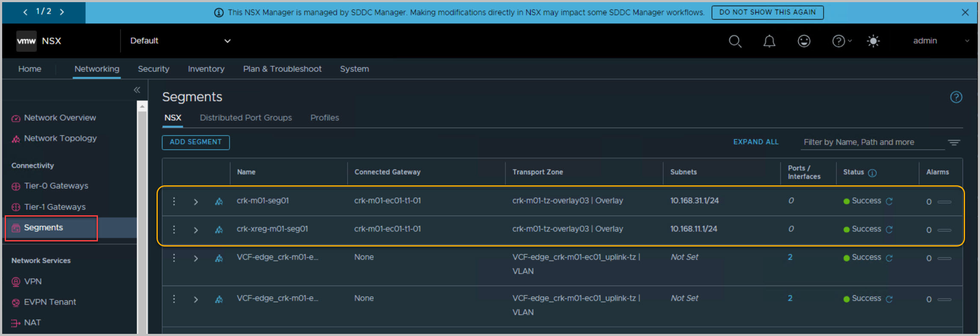The height and width of the screenshot is (336, 980).
Task: Refresh status of crk-m01-seg01 segment
Action: tap(889, 201)
